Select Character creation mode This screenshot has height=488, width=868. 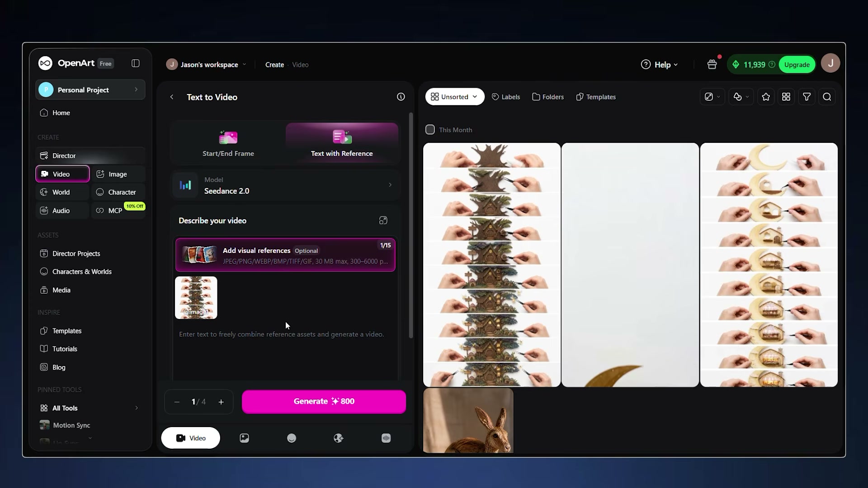(x=118, y=192)
